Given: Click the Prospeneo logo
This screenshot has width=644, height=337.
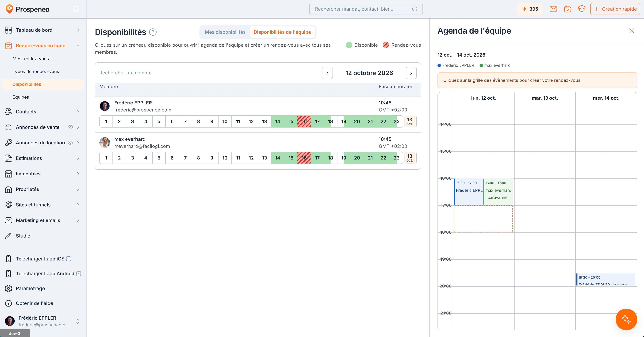Looking at the screenshot, I should point(27,9).
